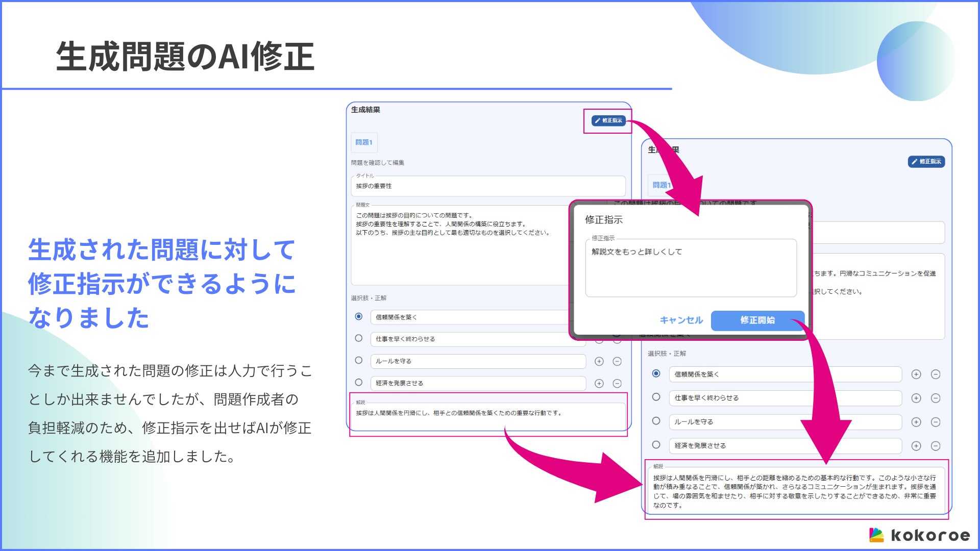Click キャンセル in the 修正指示 dialog
The image size is (980, 551).
pos(681,320)
